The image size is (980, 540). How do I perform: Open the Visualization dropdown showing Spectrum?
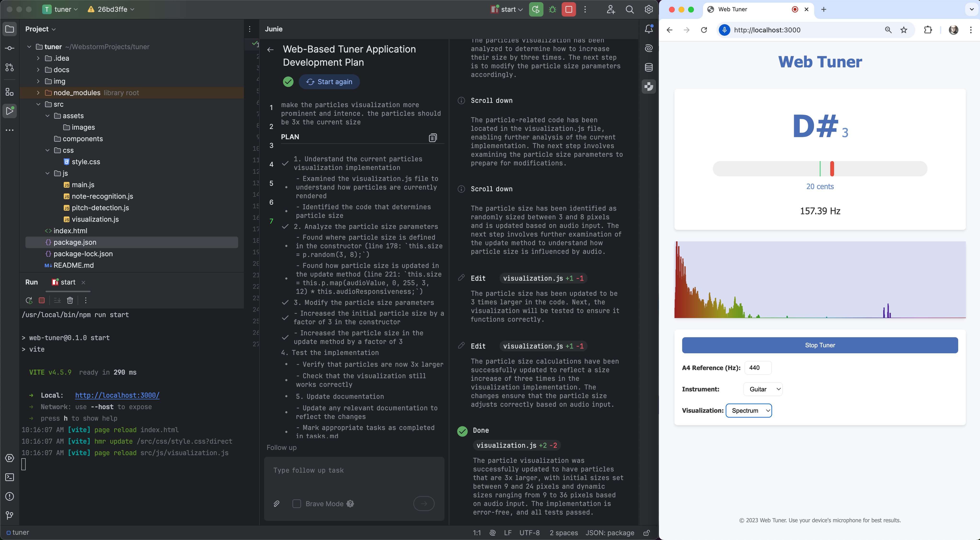point(749,411)
